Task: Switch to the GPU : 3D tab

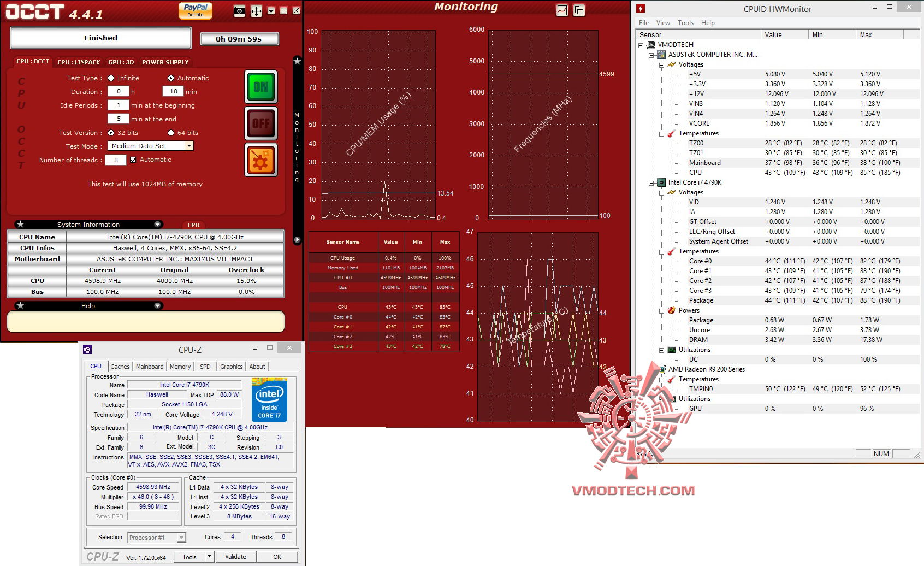Action: (121, 62)
